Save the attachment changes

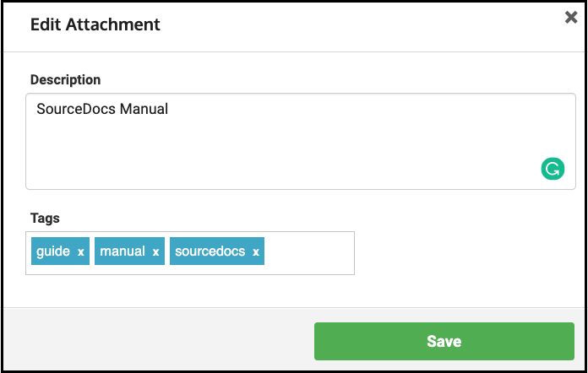[444, 341]
